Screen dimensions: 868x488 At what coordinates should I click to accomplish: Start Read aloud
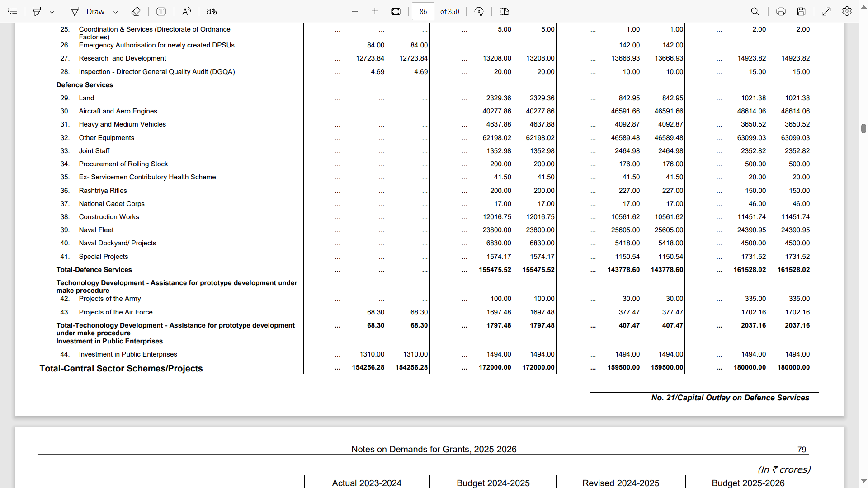tap(186, 11)
